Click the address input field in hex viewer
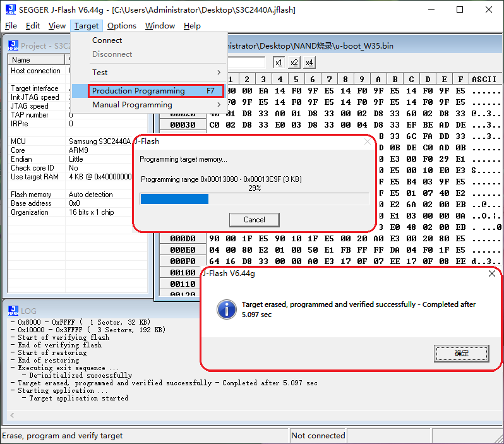 click(246, 63)
